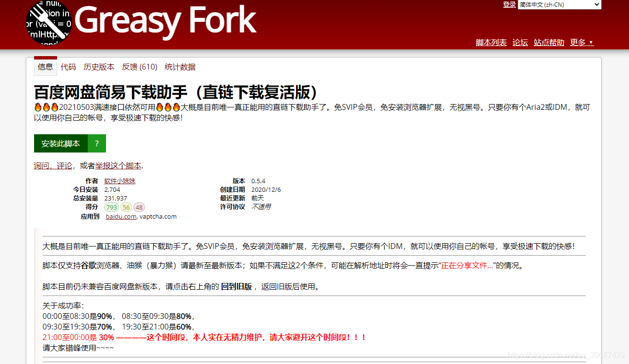
Task: Click the 最近更新 value 前天
Action: pos(258,198)
